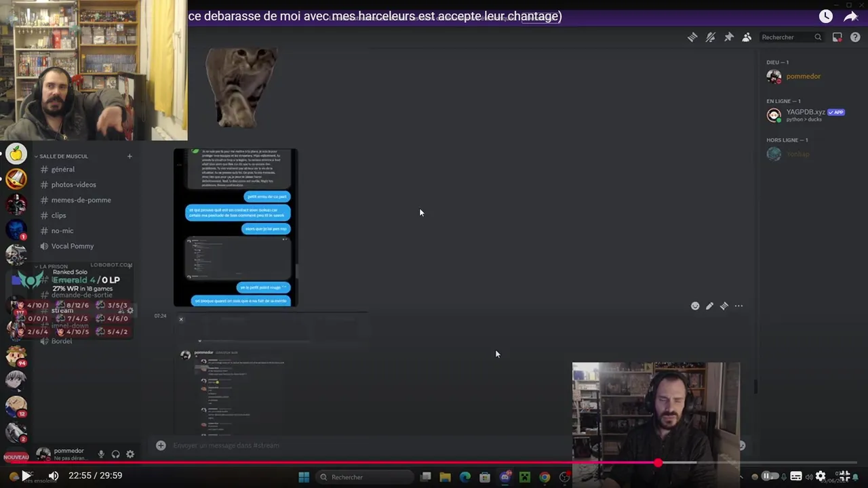Open the yellow apple server icon

pos(16,154)
